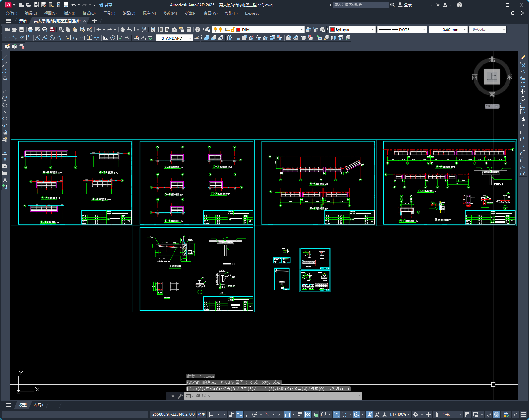
Task: Select the Move modify tool
Action: (523, 91)
